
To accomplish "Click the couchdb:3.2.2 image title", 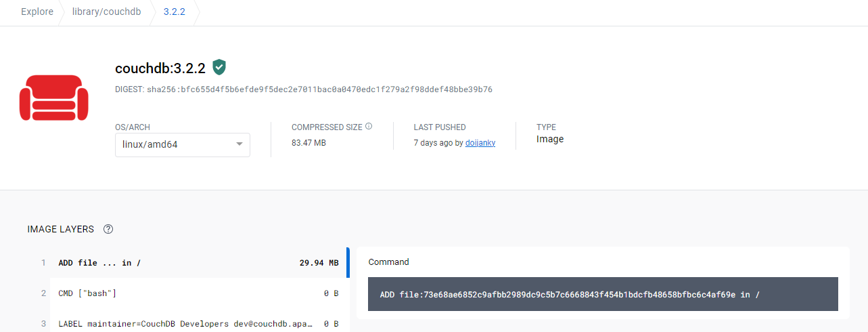I will point(160,68).
